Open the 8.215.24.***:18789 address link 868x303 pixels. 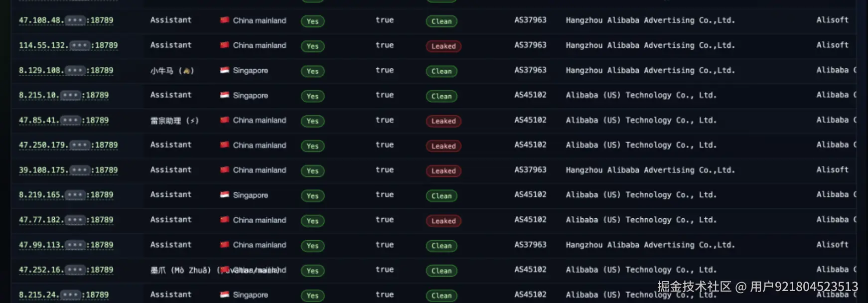(64, 295)
